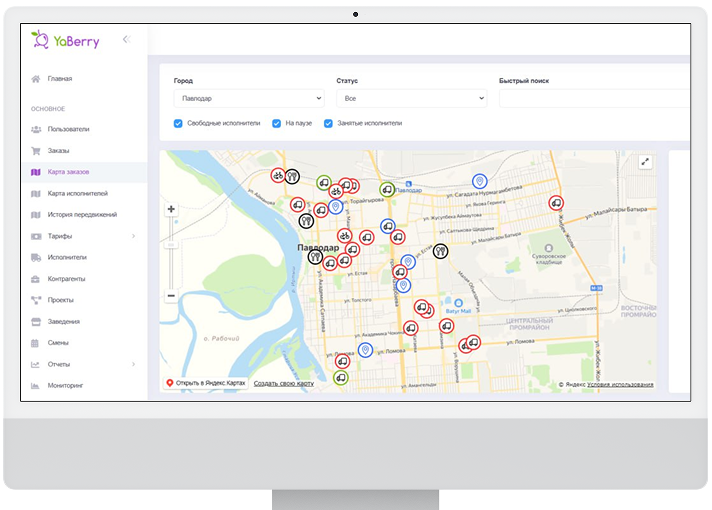This screenshot has height=510, width=712.
Task: Click the map zoom slider track
Action: coord(171,250)
